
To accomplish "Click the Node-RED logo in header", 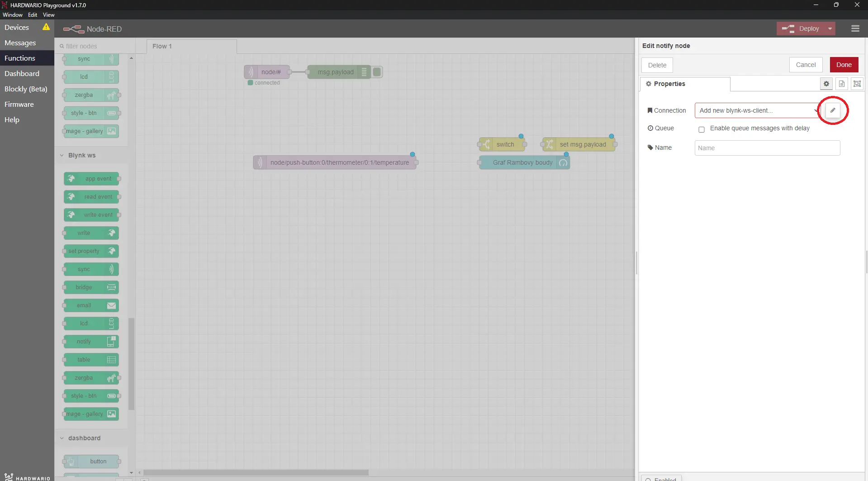I will pyautogui.click(x=74, y=29).
